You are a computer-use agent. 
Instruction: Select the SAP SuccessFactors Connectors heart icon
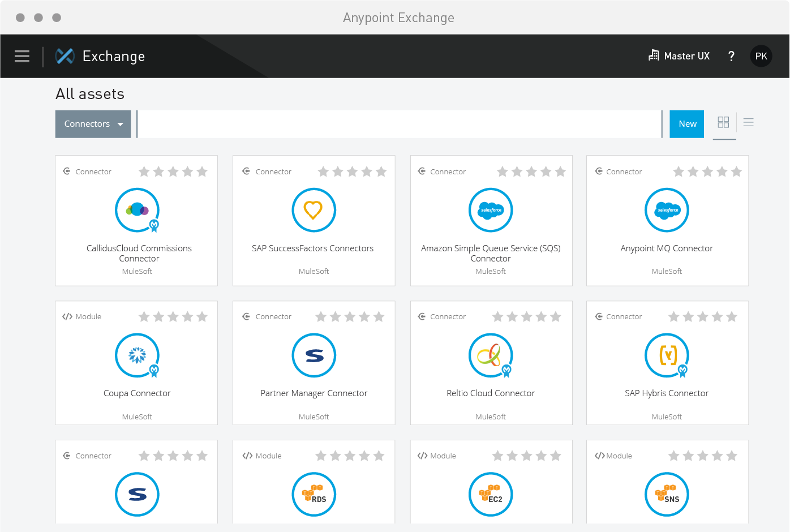click(x=314, y=210)
